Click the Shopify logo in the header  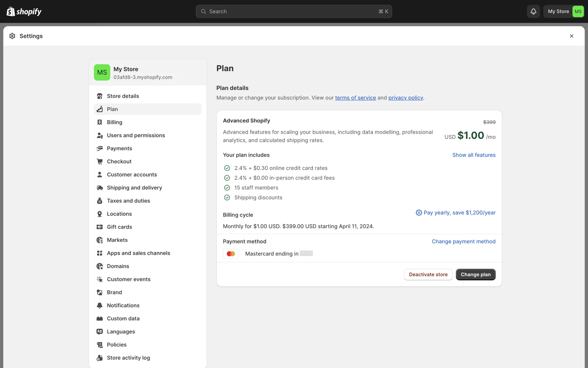click(x=24, y=11)
